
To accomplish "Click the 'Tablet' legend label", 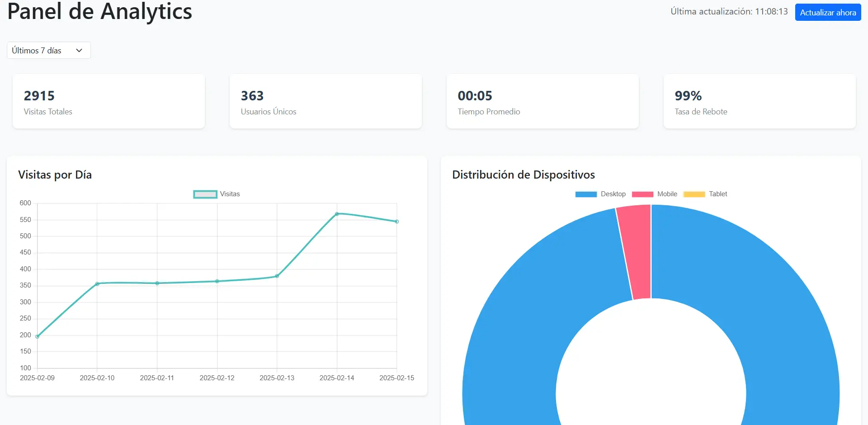I will [x=718, y=194].
